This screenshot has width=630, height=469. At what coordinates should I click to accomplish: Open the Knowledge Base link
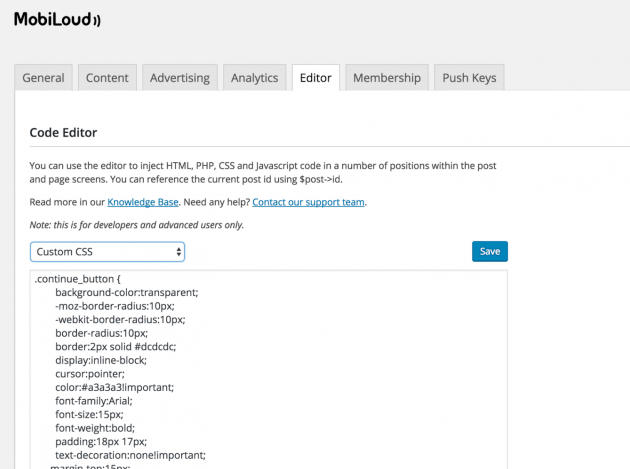coord(143,202)
